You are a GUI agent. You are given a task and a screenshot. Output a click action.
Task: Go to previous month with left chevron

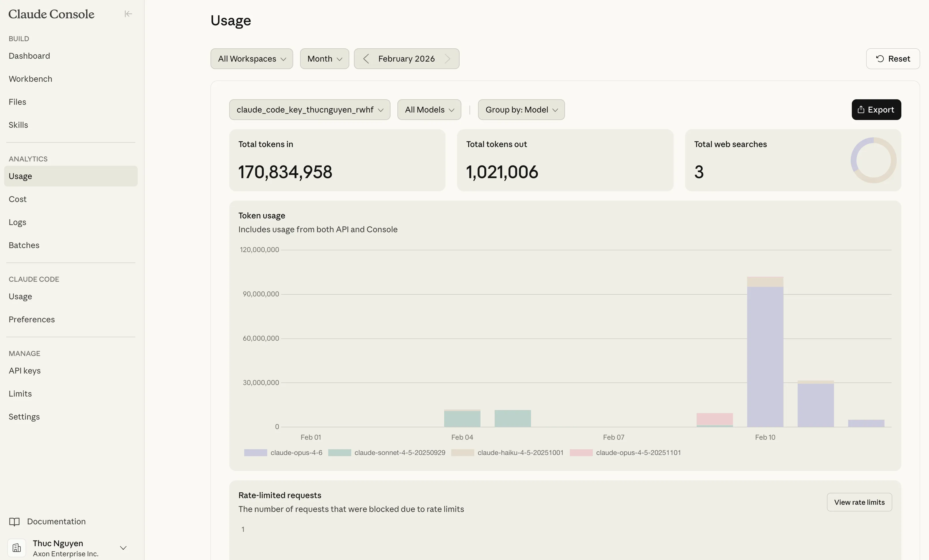coord(366,59)
